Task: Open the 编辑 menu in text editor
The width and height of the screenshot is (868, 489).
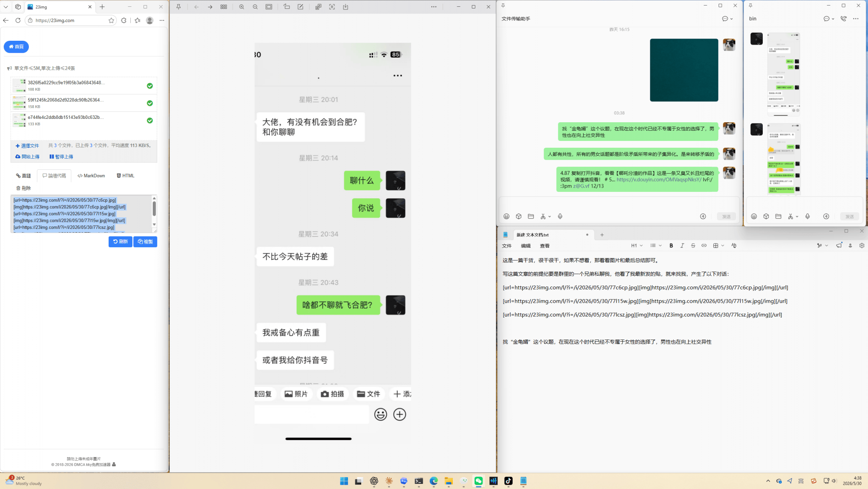Action: tap(526, 246)
